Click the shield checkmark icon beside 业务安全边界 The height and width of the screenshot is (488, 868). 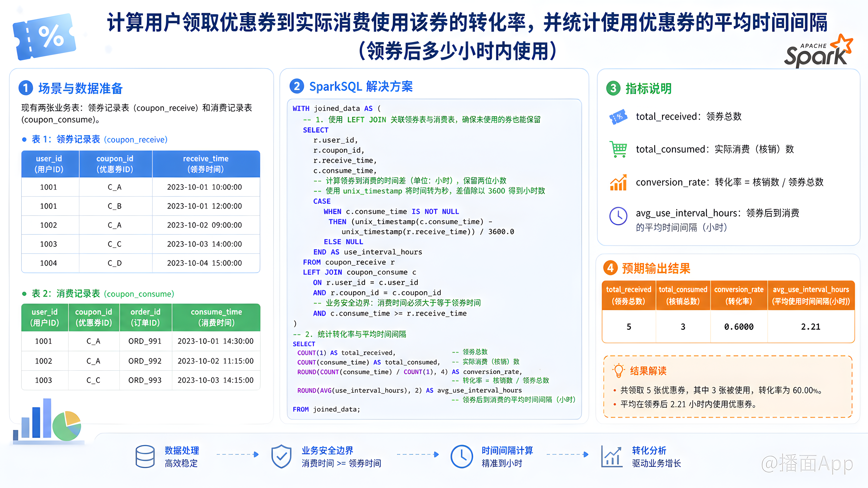(281, 456)
